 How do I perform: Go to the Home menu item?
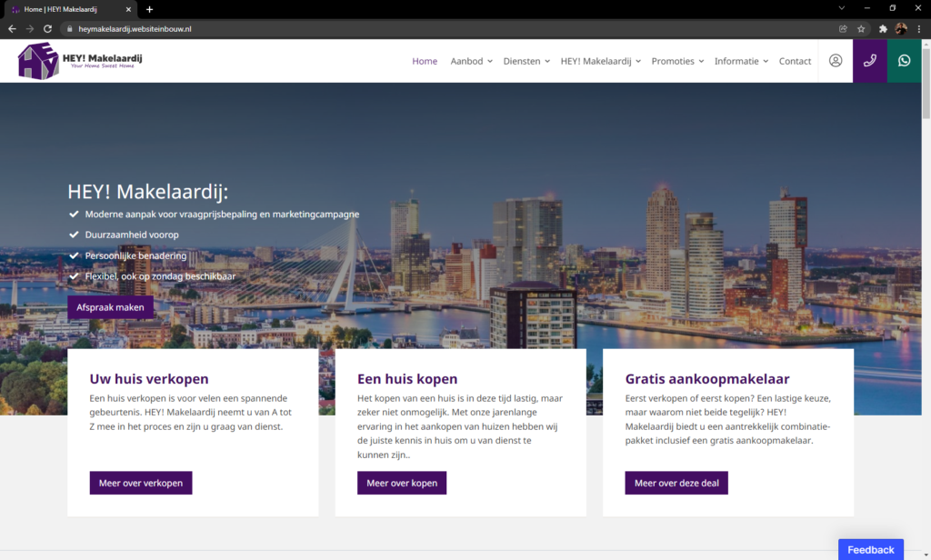pyautogui.click(x=425, y=61)
